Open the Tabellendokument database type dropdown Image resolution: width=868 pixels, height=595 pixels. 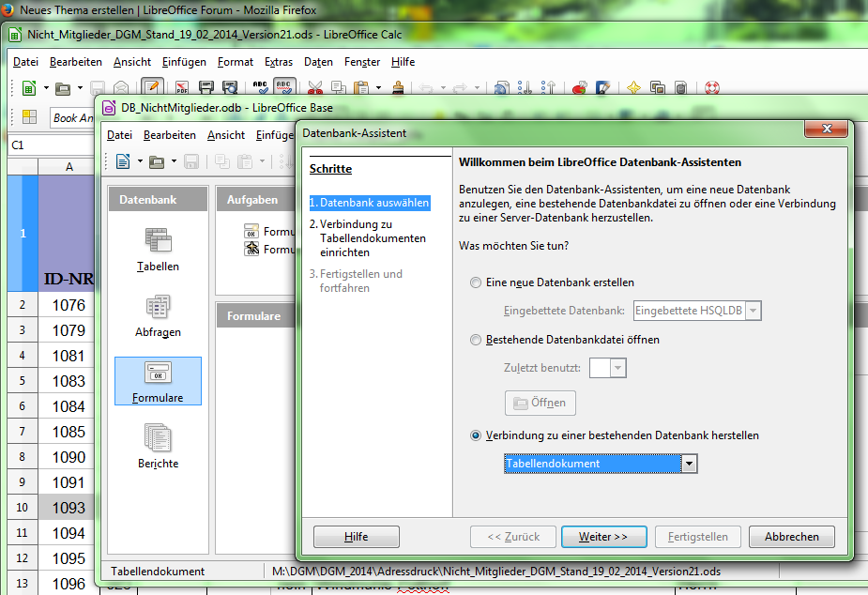(x=689, y=464)
